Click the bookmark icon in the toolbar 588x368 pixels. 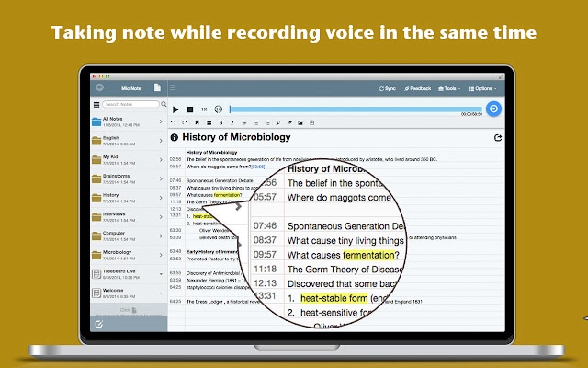pyautogui.click(x=197, y=122)
